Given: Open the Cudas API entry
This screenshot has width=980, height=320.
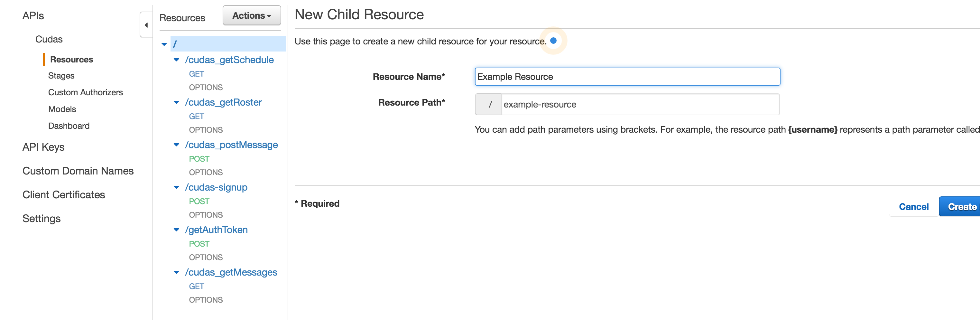Looking at the screenshot, I should click(x=49, y=39).
